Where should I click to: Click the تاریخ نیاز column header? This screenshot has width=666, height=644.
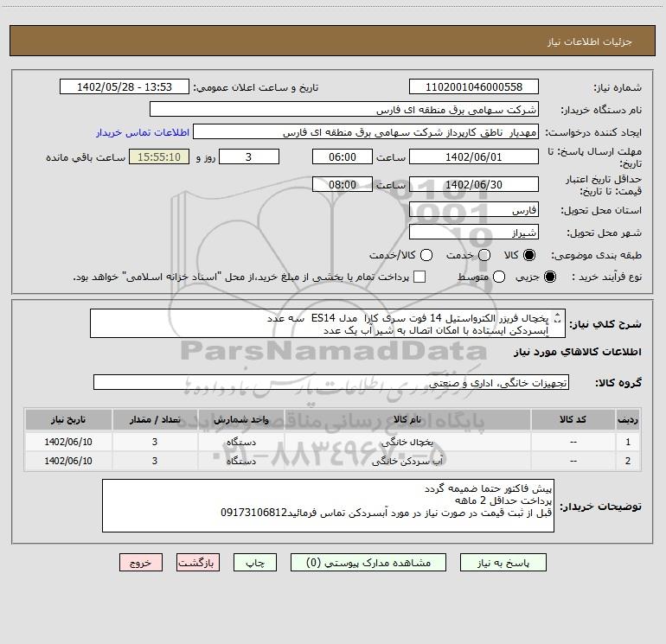tap(68, 419)
